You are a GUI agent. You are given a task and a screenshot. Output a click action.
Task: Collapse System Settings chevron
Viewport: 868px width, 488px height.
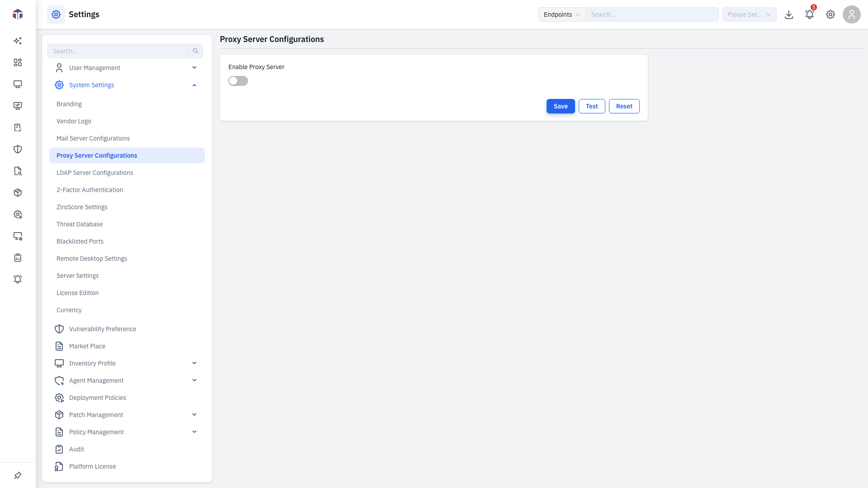(x=194, y=85)
